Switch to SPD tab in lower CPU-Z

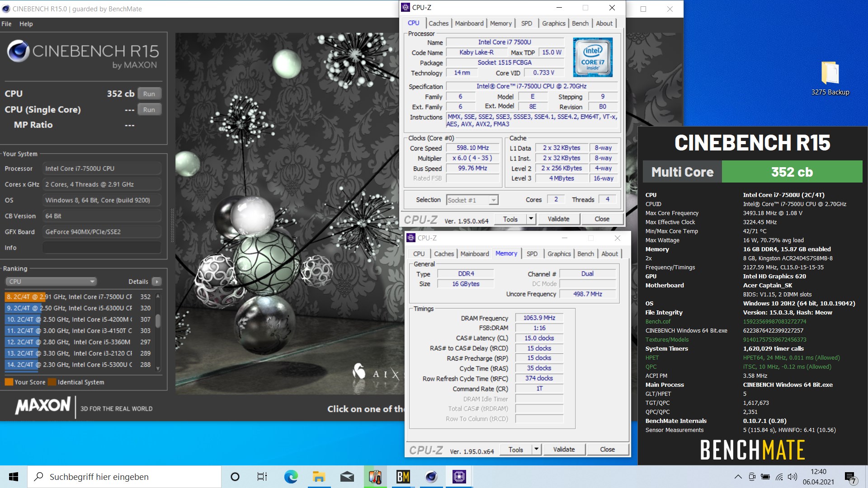click(x=532, y=254)
